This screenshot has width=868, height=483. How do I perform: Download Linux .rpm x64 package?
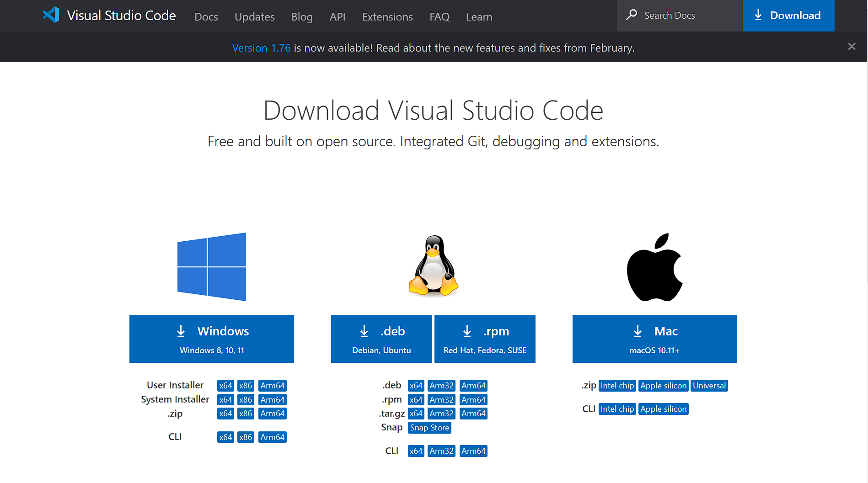tap(416, 400)
